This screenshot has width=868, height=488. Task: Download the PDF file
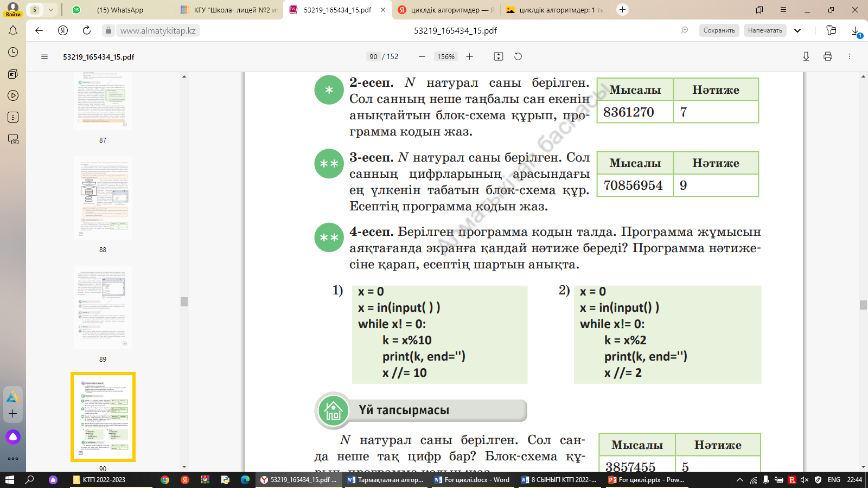tap(806, 56)
